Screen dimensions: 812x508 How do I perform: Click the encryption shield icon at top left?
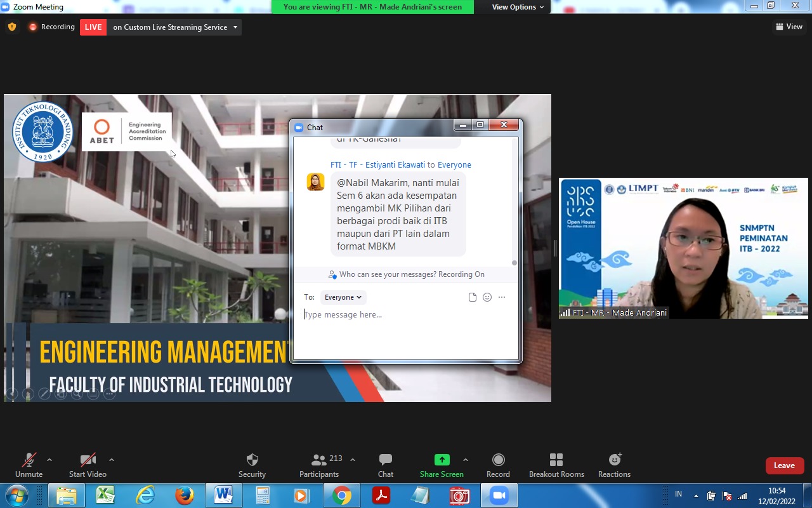[12, 27]
